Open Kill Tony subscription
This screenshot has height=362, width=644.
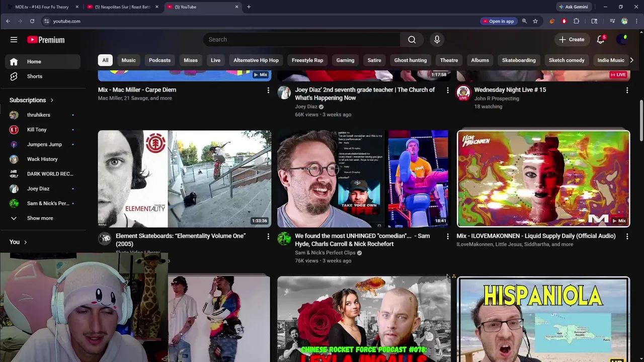(x=43, y=130)
